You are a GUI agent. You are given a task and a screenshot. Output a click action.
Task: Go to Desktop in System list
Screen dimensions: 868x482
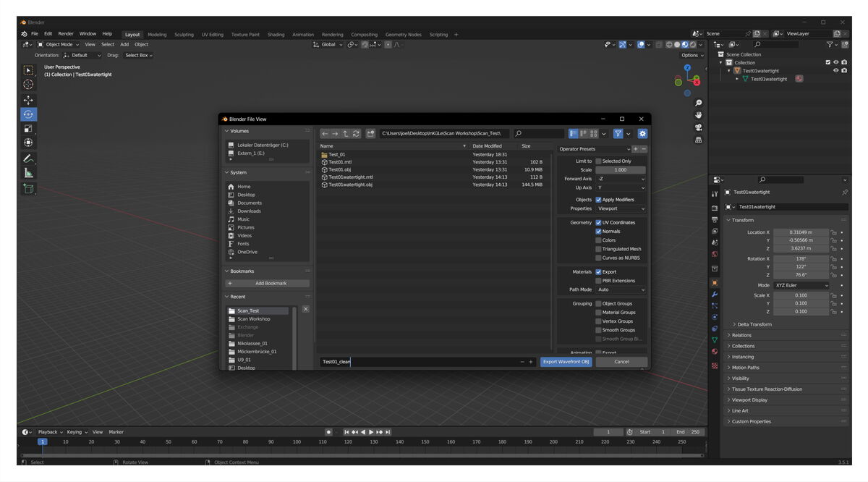pos(246,195)
